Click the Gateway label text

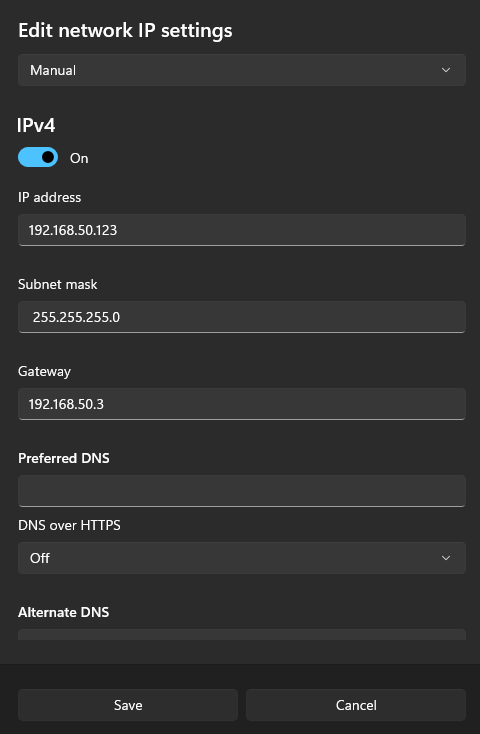(44, 372)
